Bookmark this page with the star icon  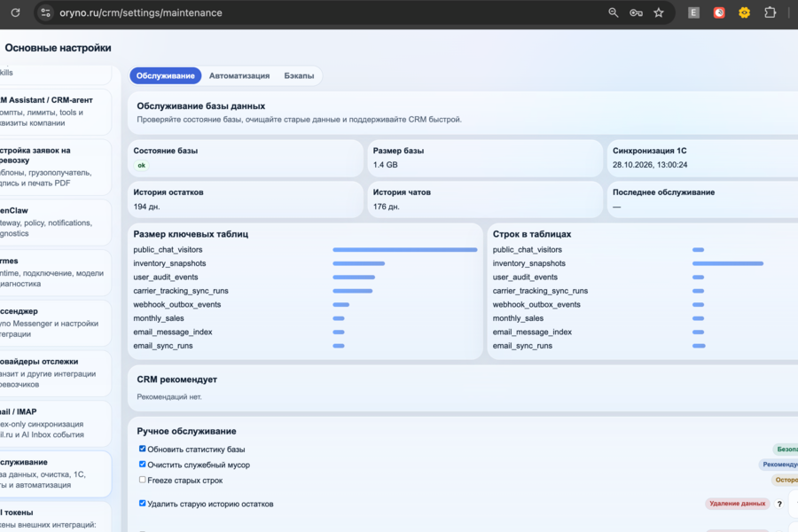(659, 12)
